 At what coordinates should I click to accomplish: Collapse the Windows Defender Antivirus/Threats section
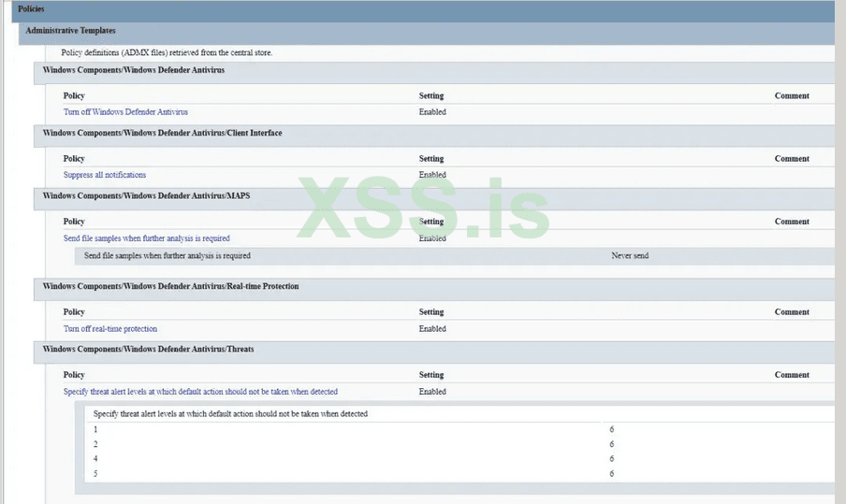tap(434, 352)
